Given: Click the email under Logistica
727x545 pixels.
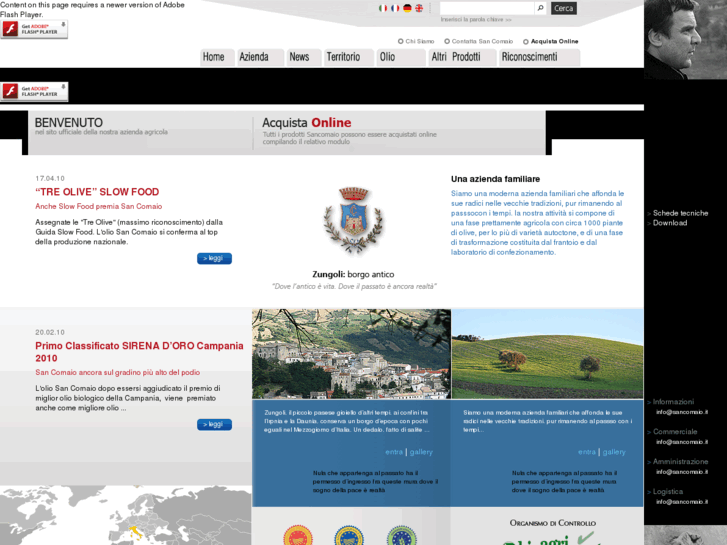Looking at the screenshot, I should coord(682,502).
